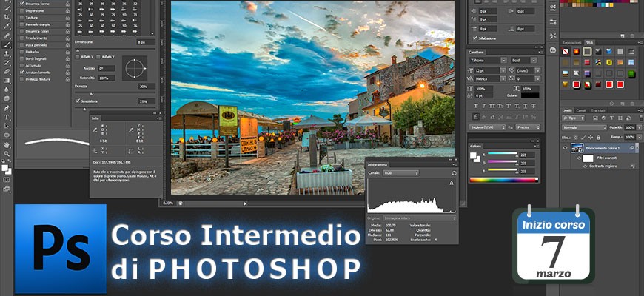
Task: Click the Durezza percentage field
Action: [x=147, y=87]
